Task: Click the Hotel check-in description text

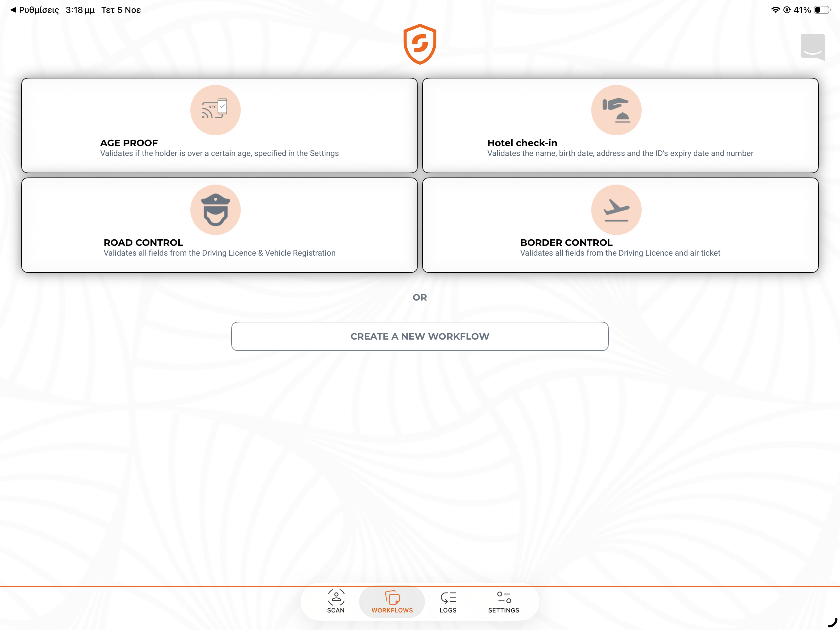Action: 620,153
